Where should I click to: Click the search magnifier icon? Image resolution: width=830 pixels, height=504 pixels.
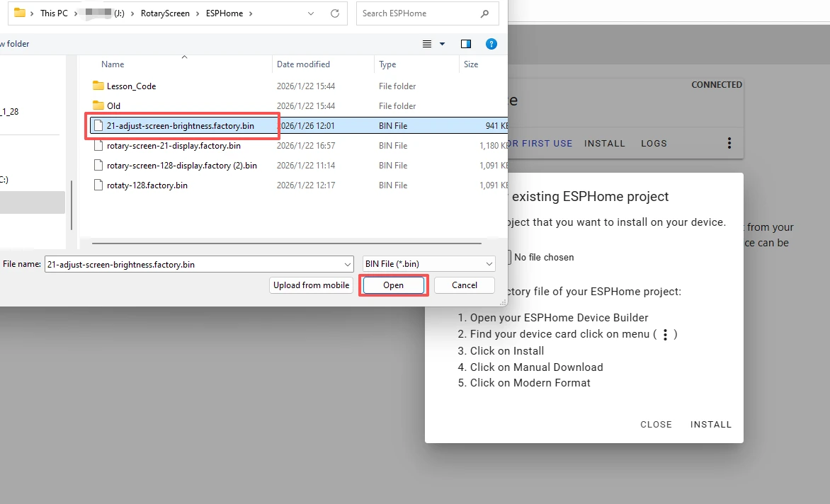[484, 13]
